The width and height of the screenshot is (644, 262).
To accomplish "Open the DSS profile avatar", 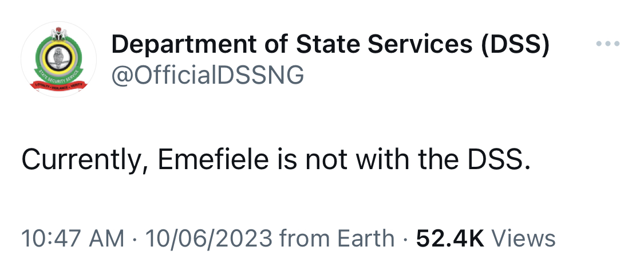I will click(x=58, y=59).
